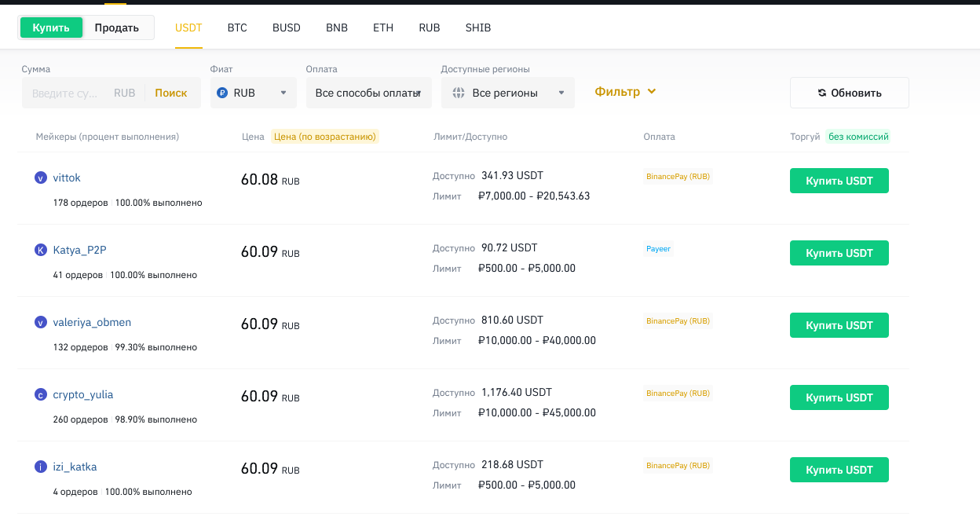The width and height of the screenshot is (980, 520).
Task: Click the Цена (по возрастанию) sort badge
Action: [325, 137]
